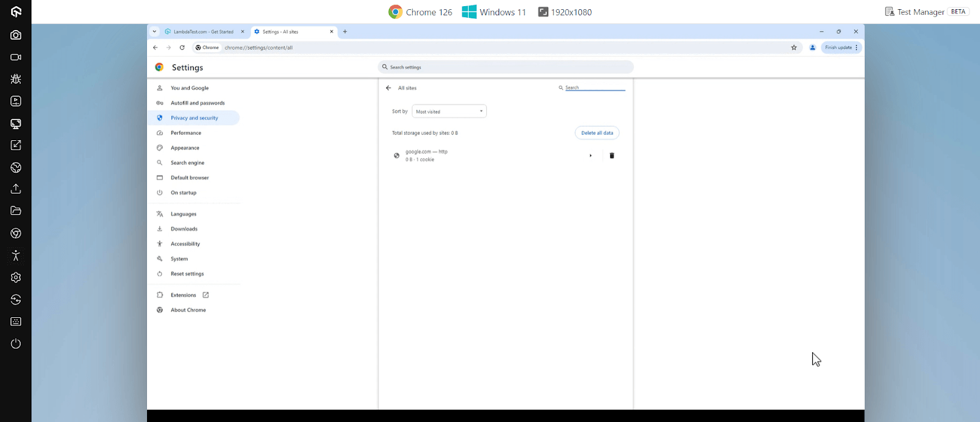
Task: Go back using the All sites arrow
Action: coord(388,88)
